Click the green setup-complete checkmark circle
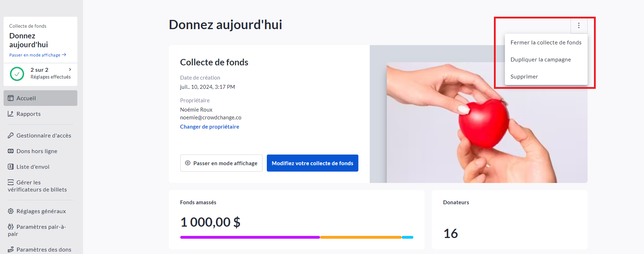 17,74
